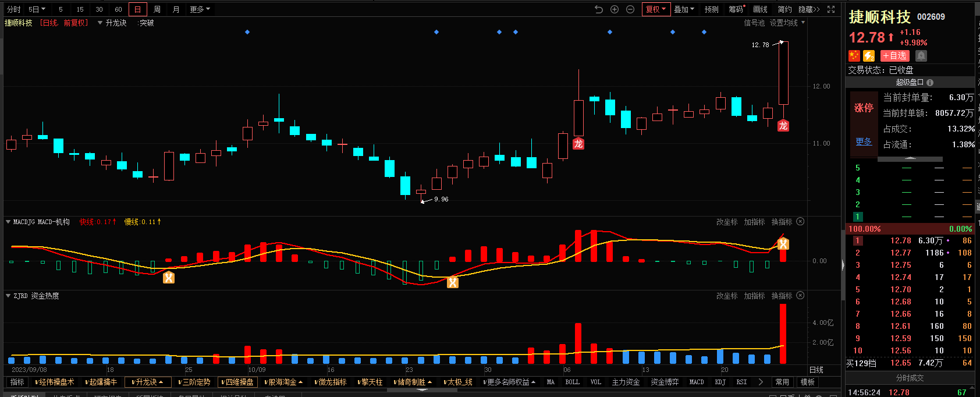Click the red 龙 signal marker on latest candle
The width and height of the screenshot is (980, 397).
point(783,126)
